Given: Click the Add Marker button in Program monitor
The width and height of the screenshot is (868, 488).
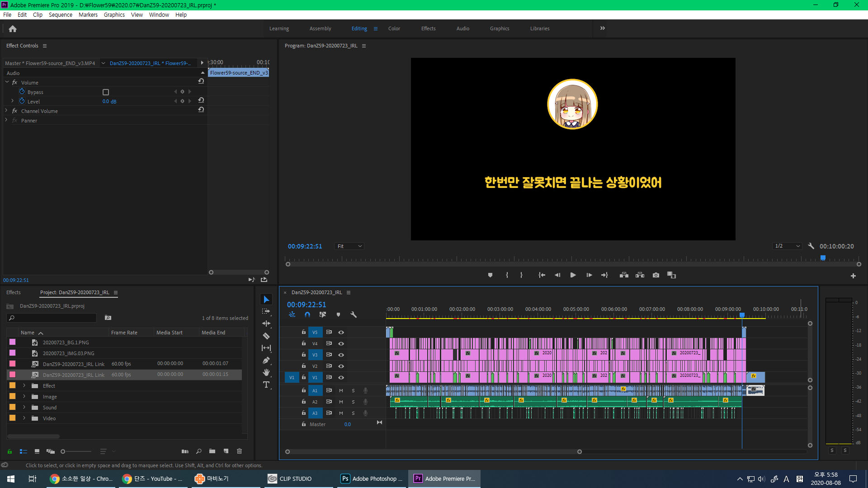Looking at the screenshot, I should [x=490, y=275].
